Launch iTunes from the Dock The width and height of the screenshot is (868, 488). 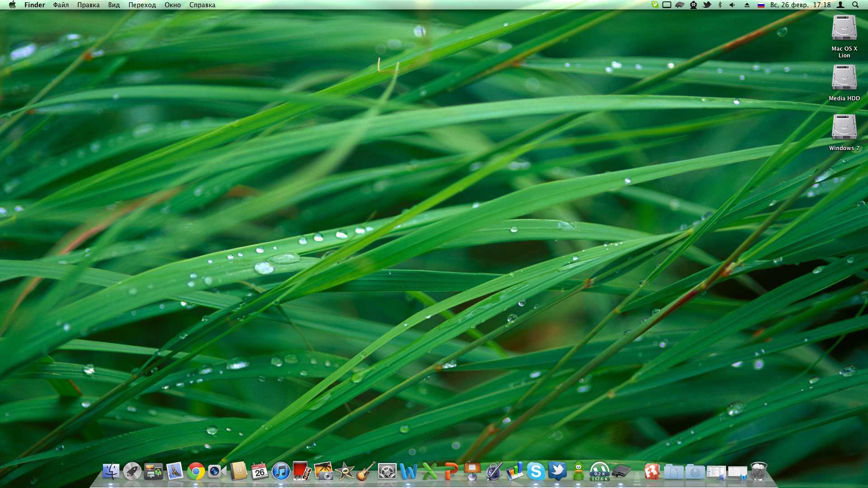281,471
